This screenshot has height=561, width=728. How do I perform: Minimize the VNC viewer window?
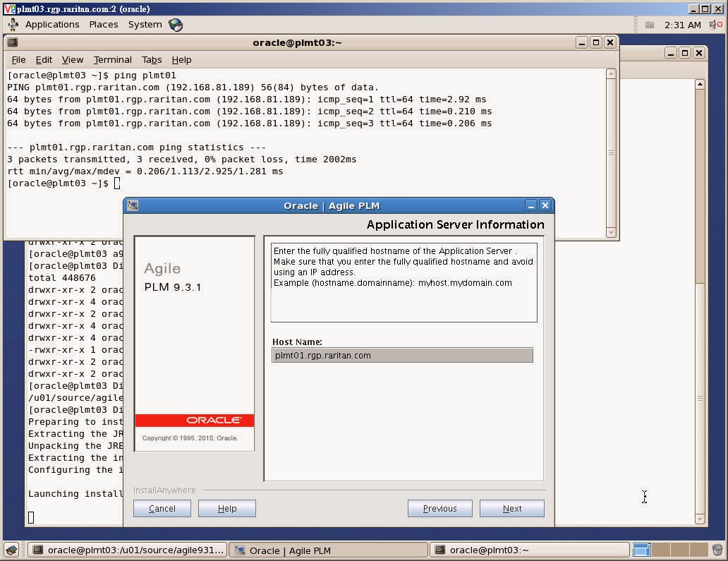tap(693, 9)
